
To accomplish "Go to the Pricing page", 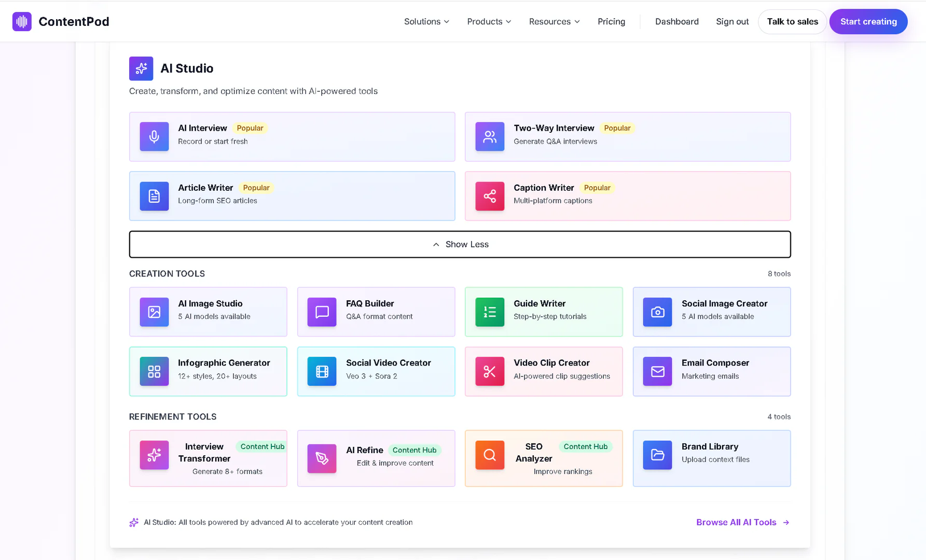I will click(611, 22).
